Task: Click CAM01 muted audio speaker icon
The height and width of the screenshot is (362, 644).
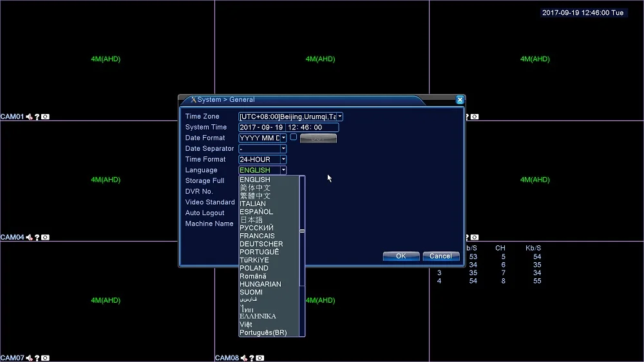Action: (x=29, y=117)
